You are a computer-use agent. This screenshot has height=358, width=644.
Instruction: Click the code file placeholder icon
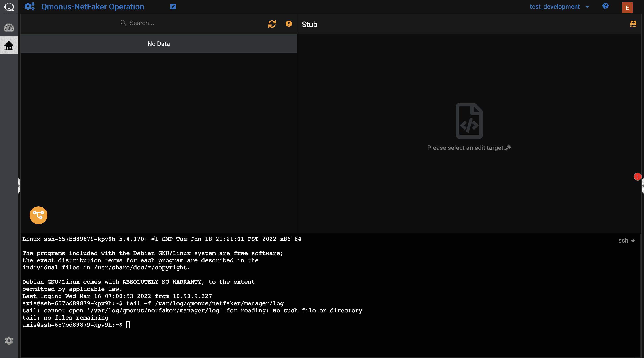coord(469,121)
